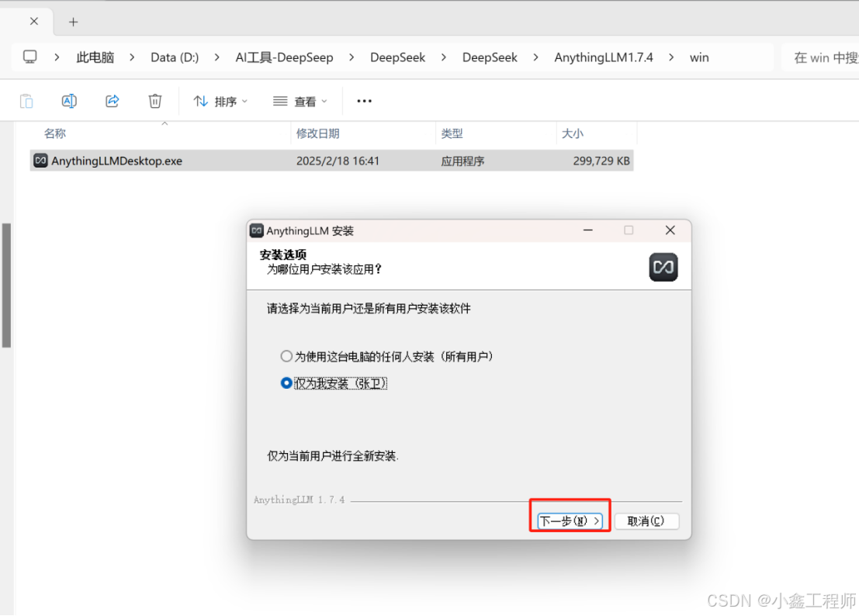Select AnythingLLMDesktop.exe file name
The height and width of the screenshot is (616, 859).
pyautogui.click(x=116, y=161)
